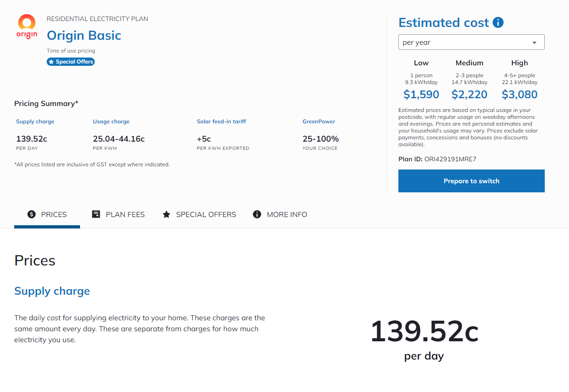This screenshot has width=569, height=392.
Task: Click the Special Offers badge
Action: point(70,62)
